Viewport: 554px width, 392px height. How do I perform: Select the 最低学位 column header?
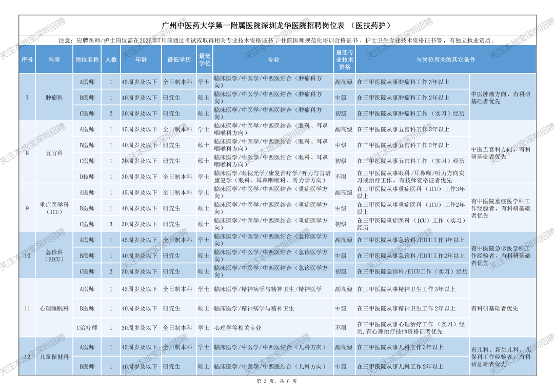point(205,60)
